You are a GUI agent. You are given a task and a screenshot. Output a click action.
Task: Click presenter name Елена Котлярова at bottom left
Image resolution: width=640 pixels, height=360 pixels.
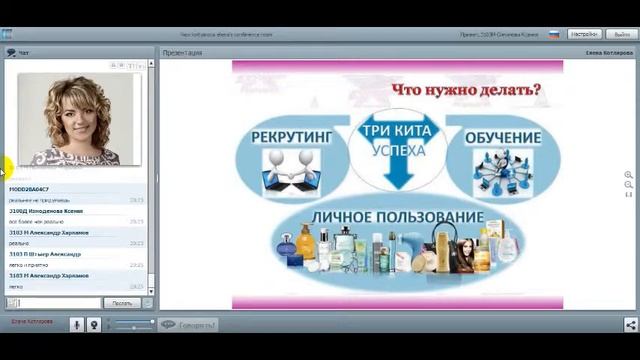[x=32, y=322]
